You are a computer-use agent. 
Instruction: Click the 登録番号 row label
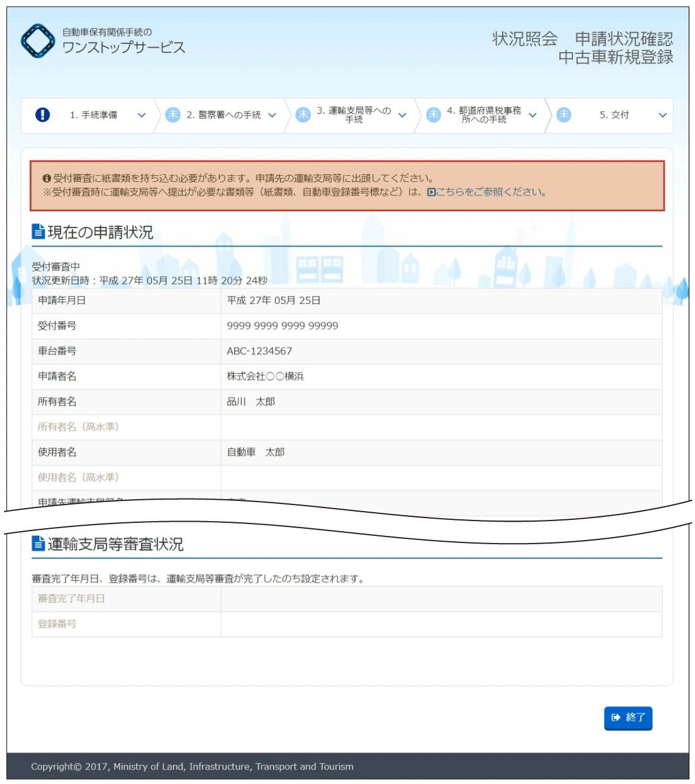(x=57, y=624)
